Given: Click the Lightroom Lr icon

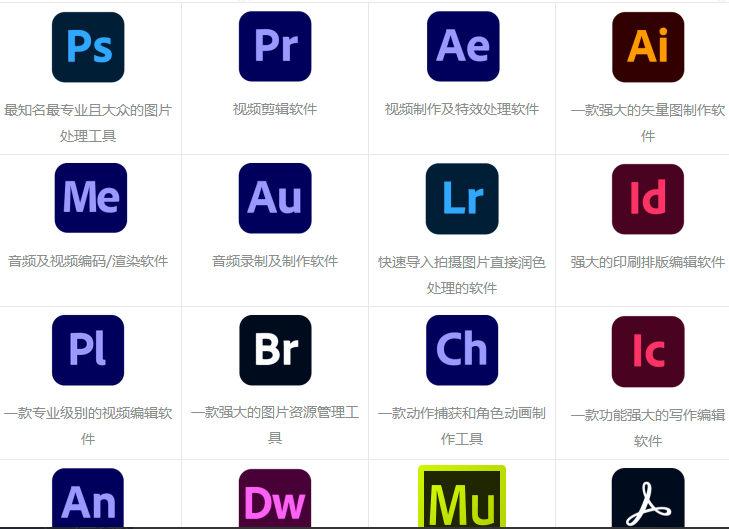Looking at the screenshot, I should coord(462,198).
